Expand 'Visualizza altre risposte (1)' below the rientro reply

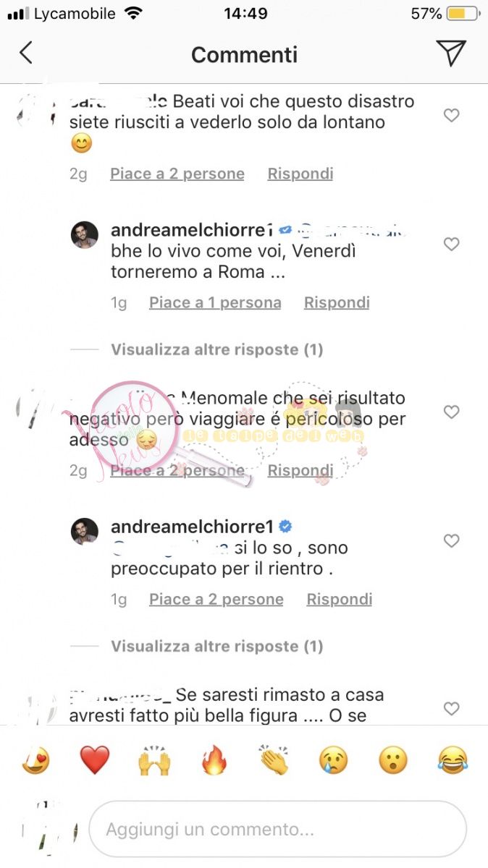point(216,647)
